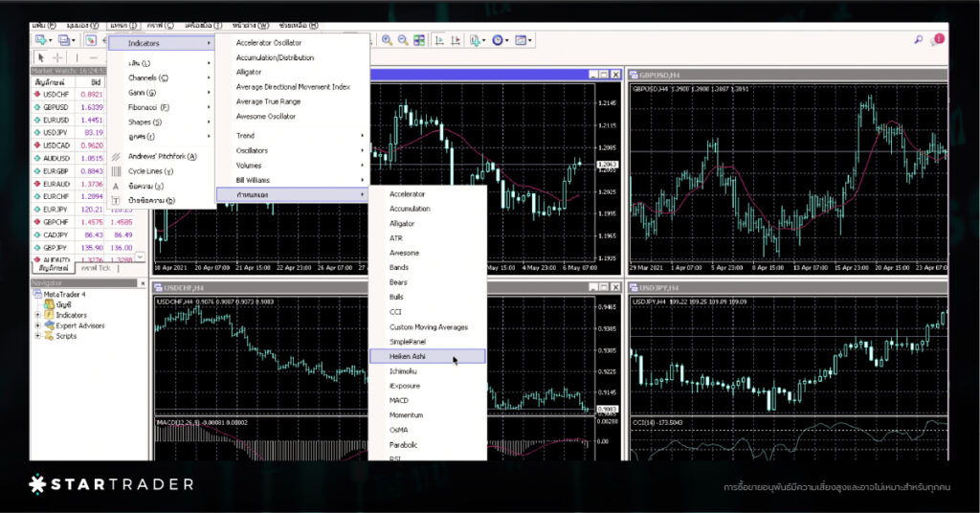Image resolution: width=980 pixels, height=513 pixels.
Task: Expand the Scripts tree node
Action: coord(37,336)
